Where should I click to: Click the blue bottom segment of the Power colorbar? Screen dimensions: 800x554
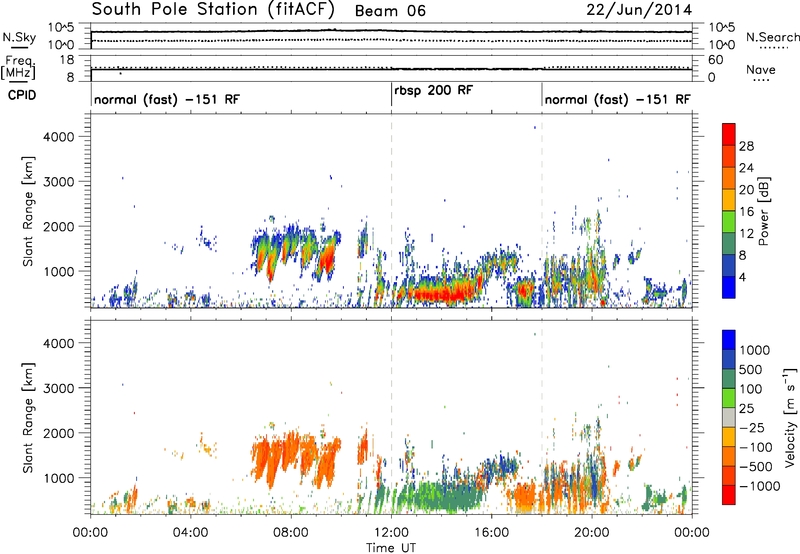pyautogui.click(x=729, y=287)
